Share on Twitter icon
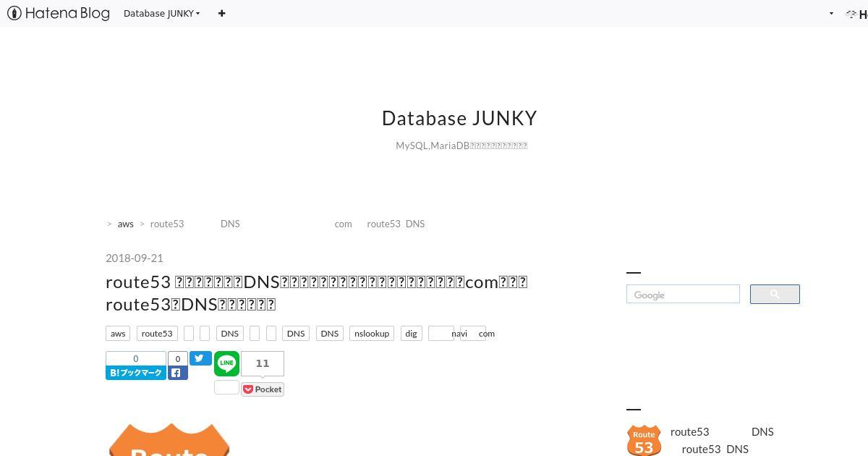 point(200,358)
